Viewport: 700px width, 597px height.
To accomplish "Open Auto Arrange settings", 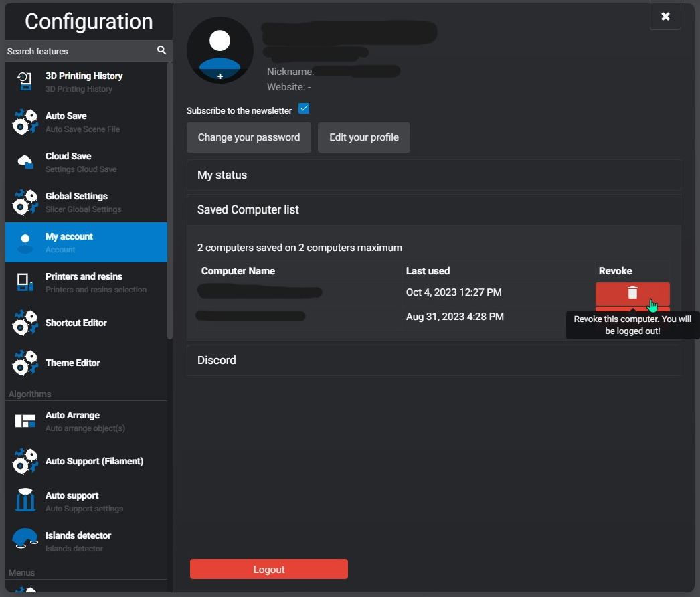I will pyautogui.click(x=73, y=422).
